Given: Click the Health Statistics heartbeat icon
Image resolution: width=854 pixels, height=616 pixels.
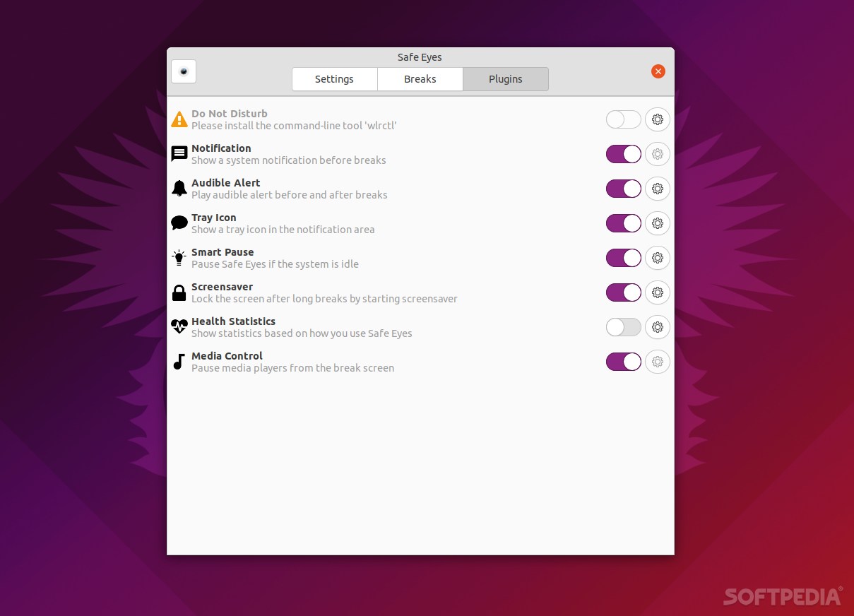Looking at the screenshot, I should pyautogui.click(x=179, y=326).
